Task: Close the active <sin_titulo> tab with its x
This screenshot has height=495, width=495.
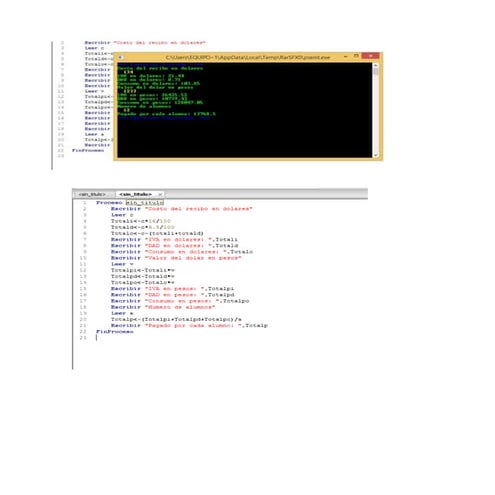Action: (160, 194)
